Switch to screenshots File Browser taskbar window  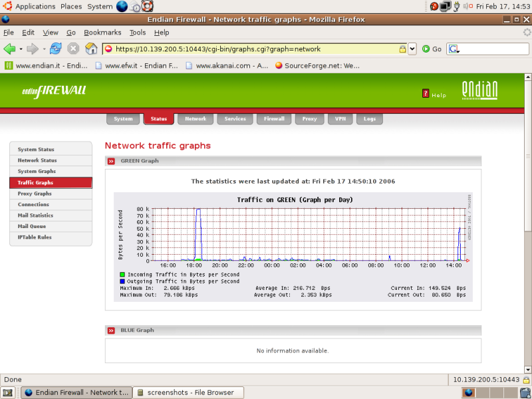(188, 392)
